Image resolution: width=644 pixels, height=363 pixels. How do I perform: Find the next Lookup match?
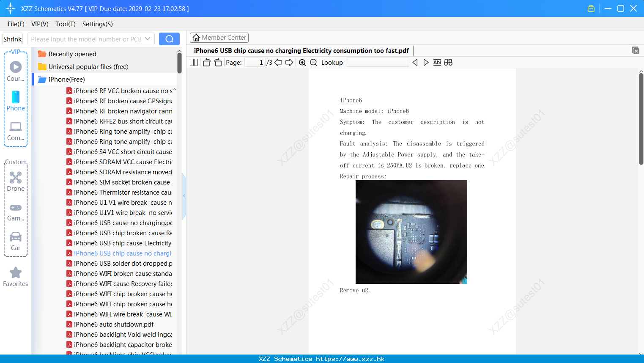(426, 62)
